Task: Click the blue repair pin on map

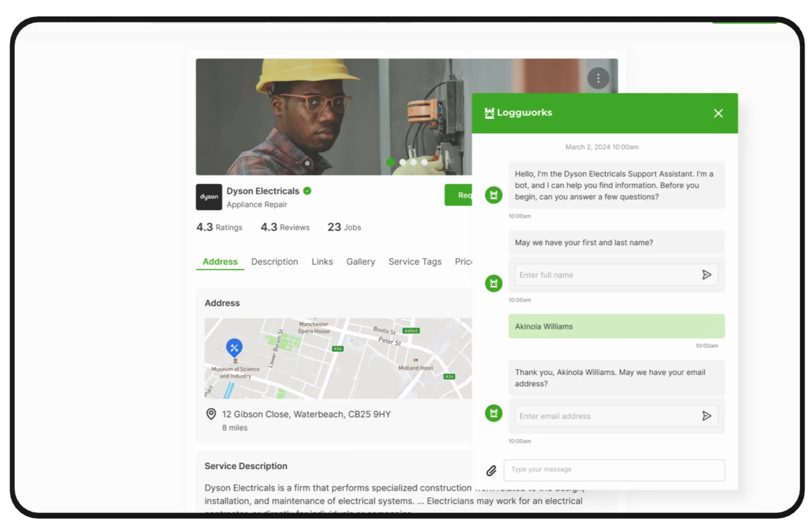Action: click(234, 348)
